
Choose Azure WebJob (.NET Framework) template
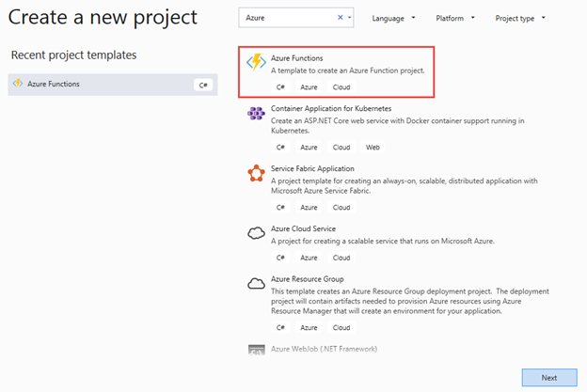[x=324, y=349]
